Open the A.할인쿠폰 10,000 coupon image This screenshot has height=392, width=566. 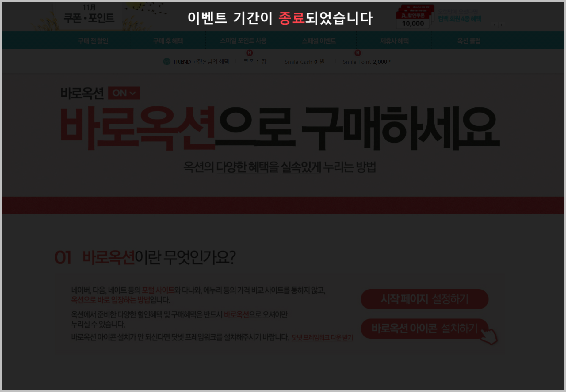point(415,17)
